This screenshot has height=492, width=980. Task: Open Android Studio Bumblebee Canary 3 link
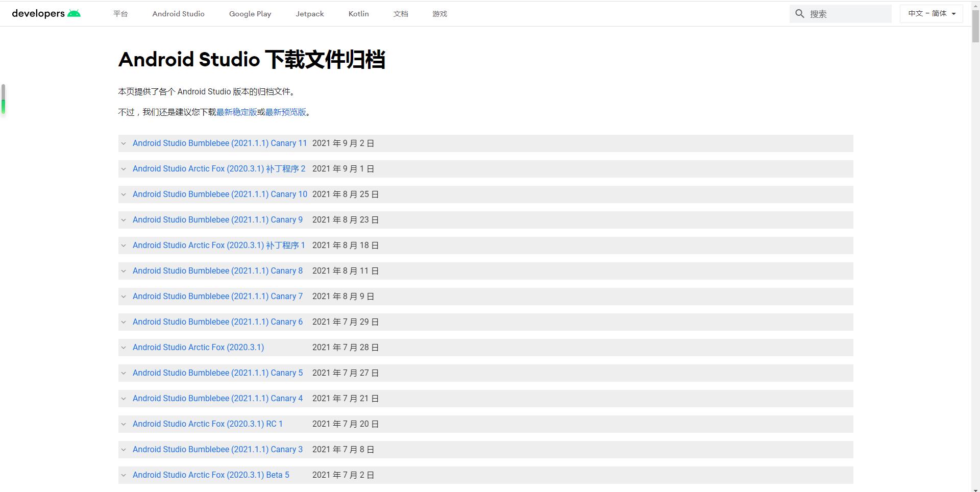point(217,450)
